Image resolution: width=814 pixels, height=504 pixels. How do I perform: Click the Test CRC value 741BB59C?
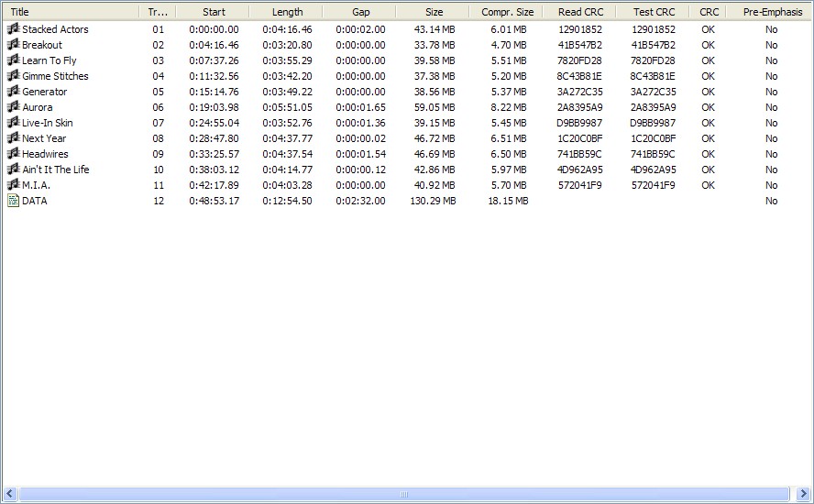click(653, 154)
